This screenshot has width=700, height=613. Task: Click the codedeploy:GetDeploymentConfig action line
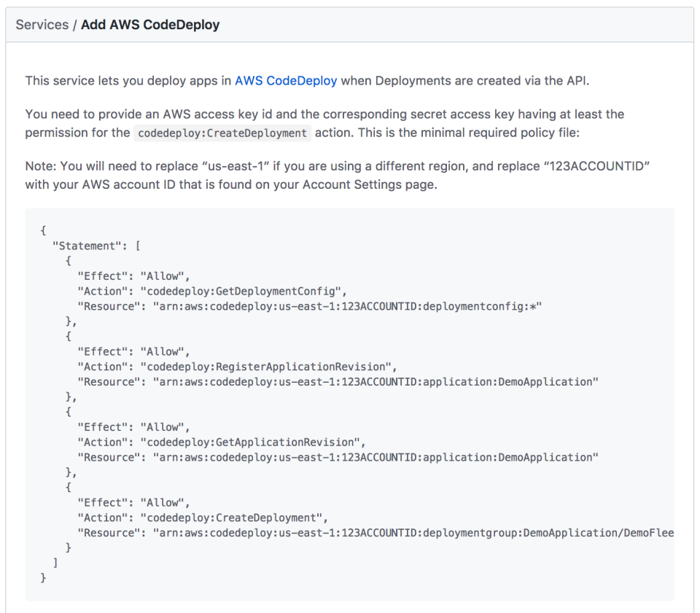[212, 292]
